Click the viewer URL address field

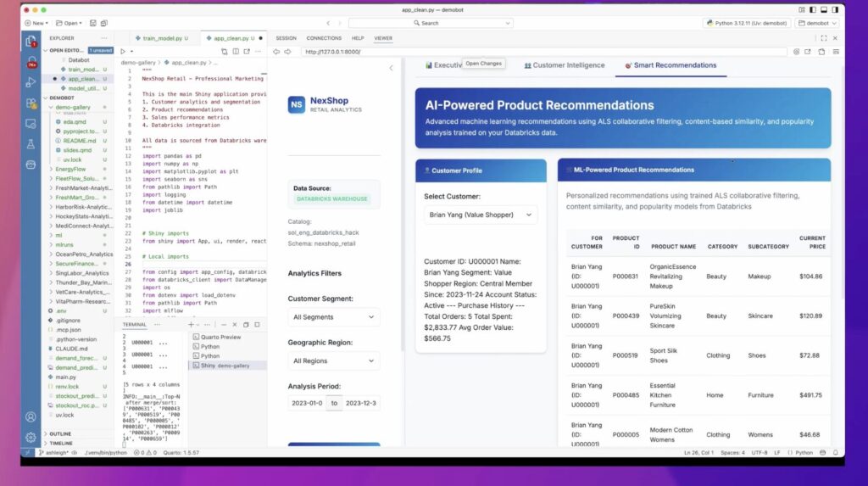542,52
